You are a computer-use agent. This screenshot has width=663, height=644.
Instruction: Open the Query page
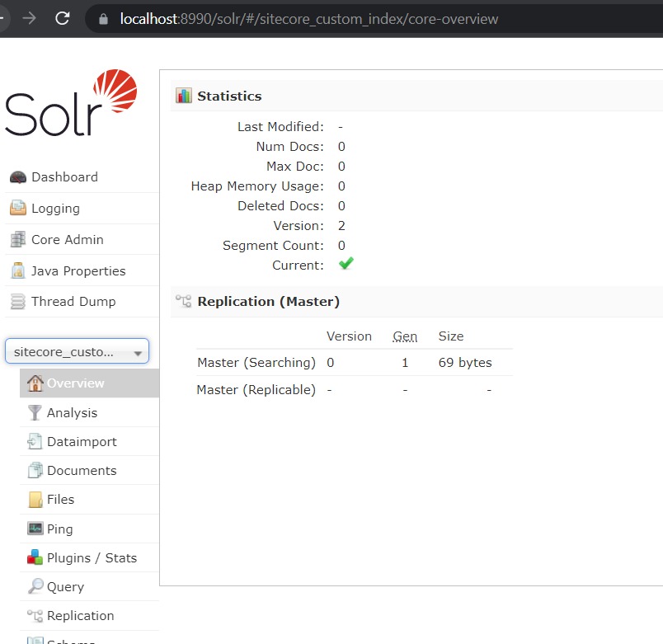[65, 587]
